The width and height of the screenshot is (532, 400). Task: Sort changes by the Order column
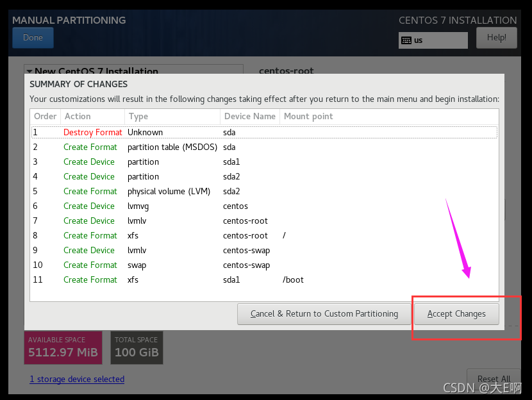click(45, 116)
